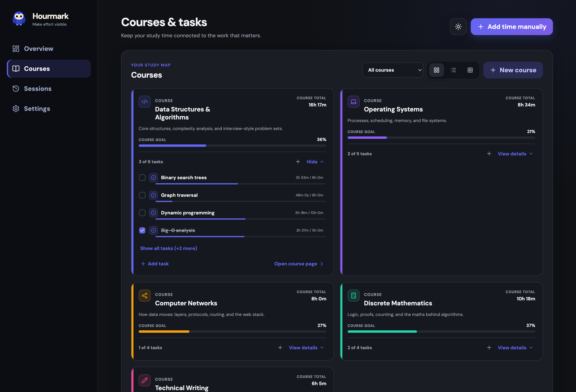Click the Hourmark owl logo

click(x=19, y=18)
